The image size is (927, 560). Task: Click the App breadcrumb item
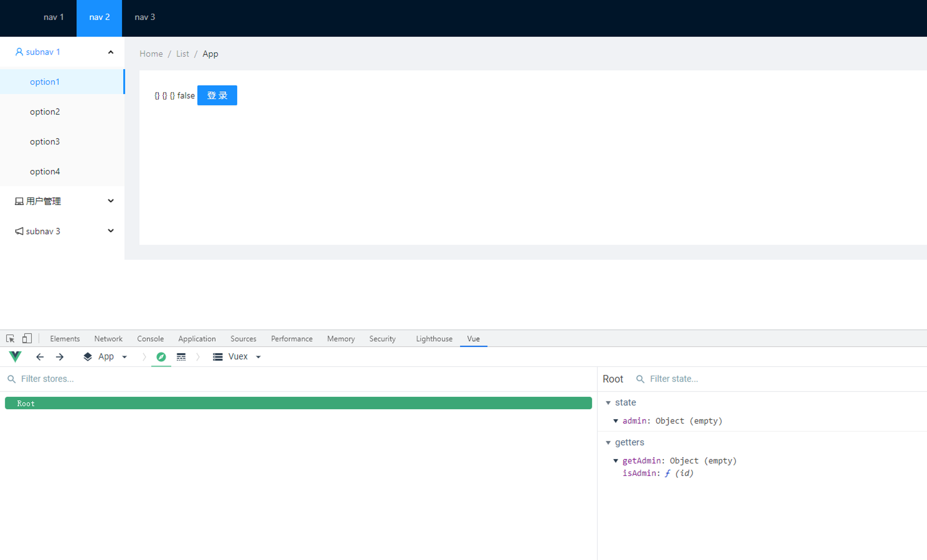(210, 54)
